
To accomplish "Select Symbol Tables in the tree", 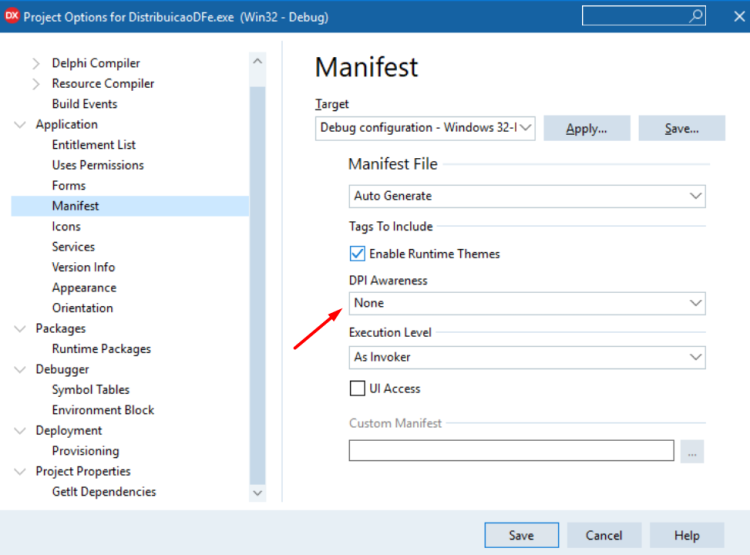I will pyautogui.click(x=91, y=389).
